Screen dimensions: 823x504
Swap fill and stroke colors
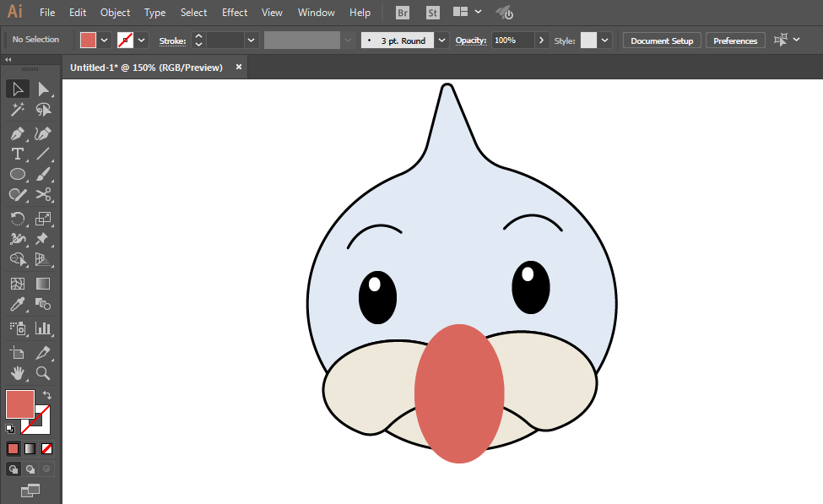pos(48,394)
